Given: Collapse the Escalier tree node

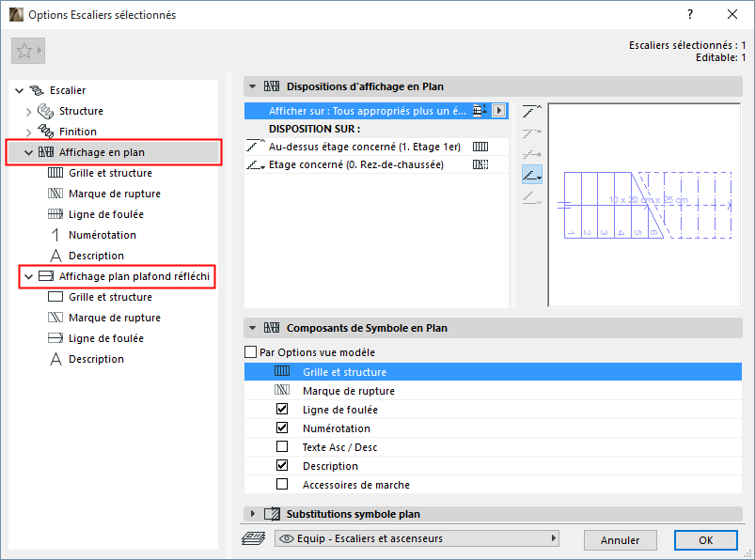Looking at the screenshot, I should (x=19, y=90).
